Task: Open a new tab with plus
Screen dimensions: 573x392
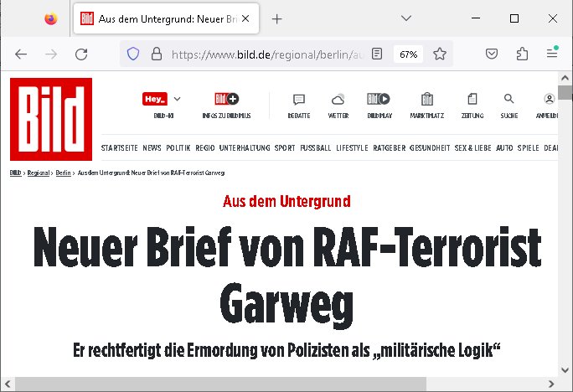Action: tap(277, 19)
